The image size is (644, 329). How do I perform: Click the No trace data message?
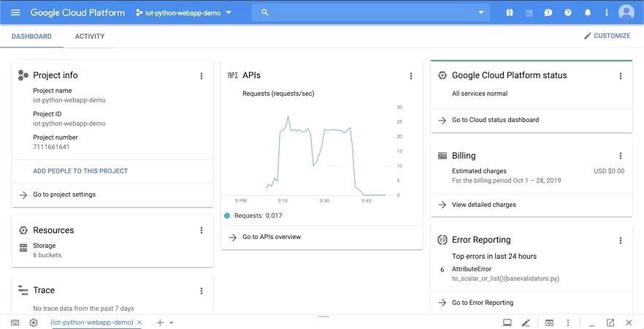83,309
